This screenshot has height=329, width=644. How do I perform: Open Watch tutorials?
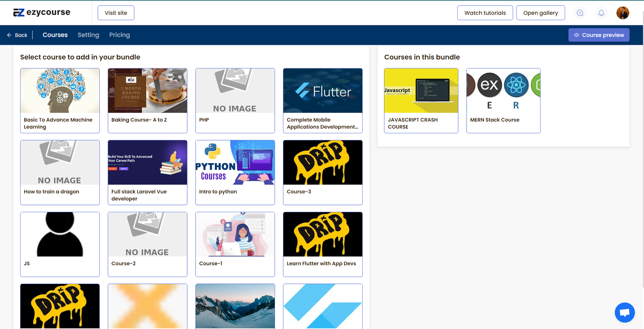click(x=485, y=13)
